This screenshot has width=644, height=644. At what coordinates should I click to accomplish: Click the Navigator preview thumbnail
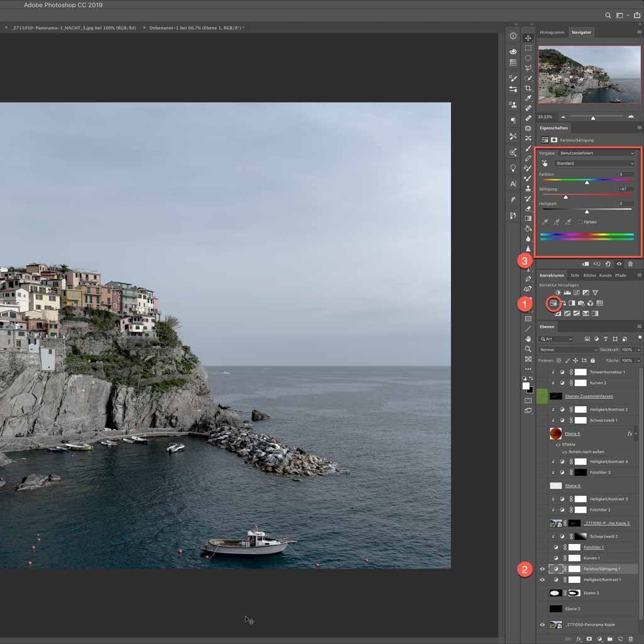(589, 74)
